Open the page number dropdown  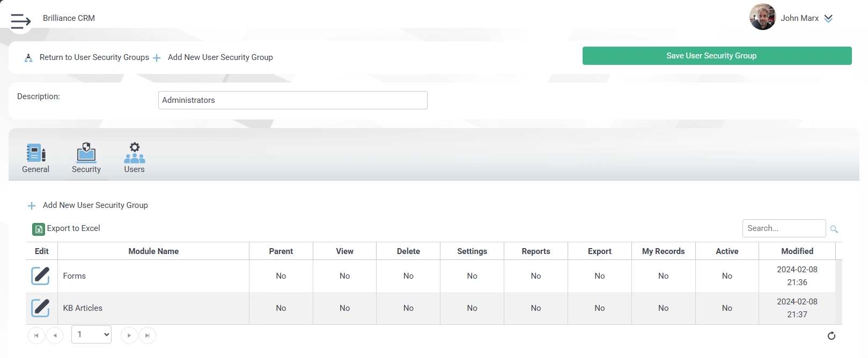91,334
